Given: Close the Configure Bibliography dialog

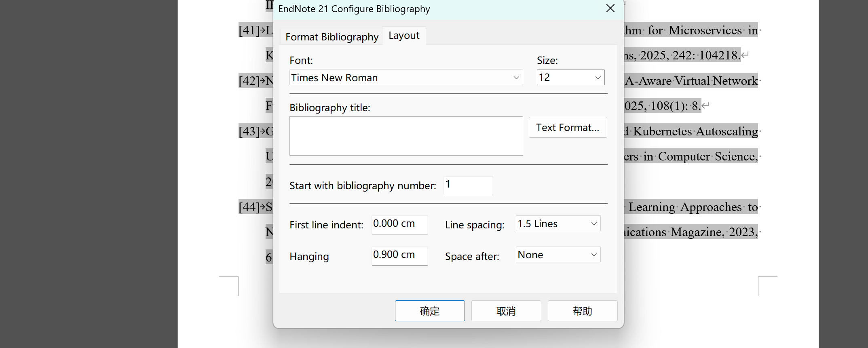Looking at the screenshot, I should click(x=610, y=8).
